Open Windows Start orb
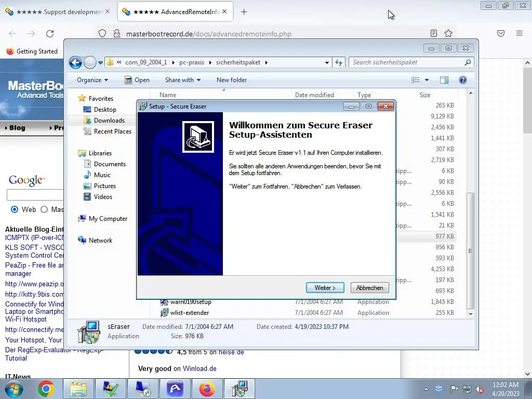Screen dimensions: 532x399 tap(14, 389)
